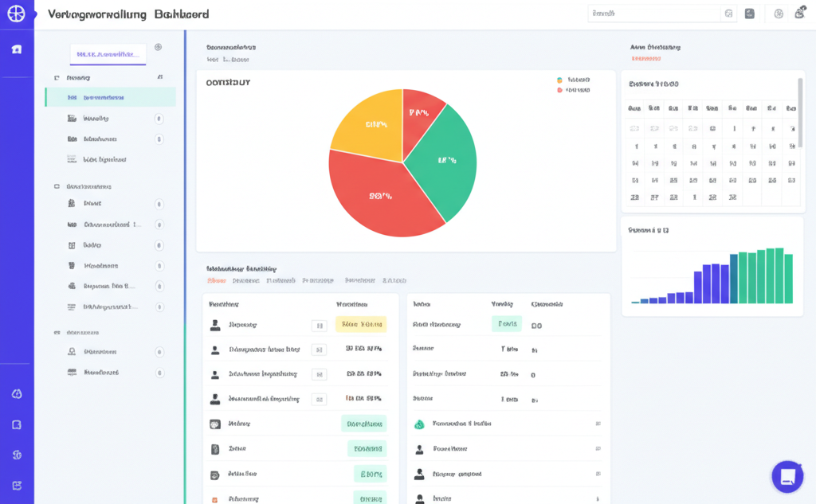The image size is (816, 504).
Task: Open the floating blue chat button
Action: (787, 476)
